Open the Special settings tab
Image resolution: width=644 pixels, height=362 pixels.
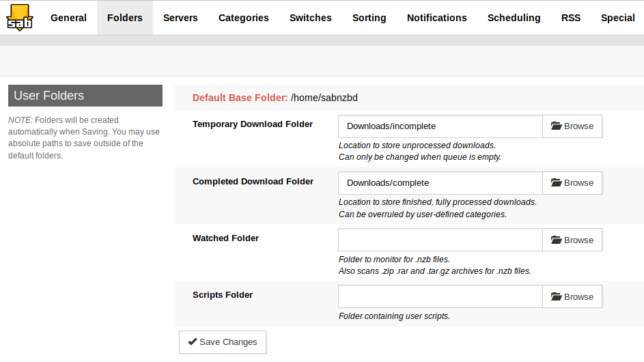coord(617,18)
